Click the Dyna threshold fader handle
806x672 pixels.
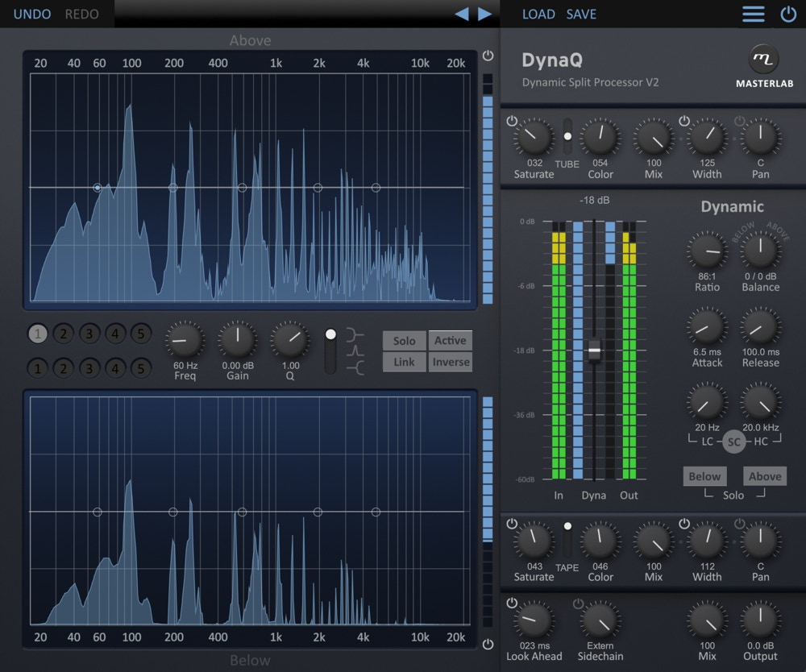[x=594, y=351]
